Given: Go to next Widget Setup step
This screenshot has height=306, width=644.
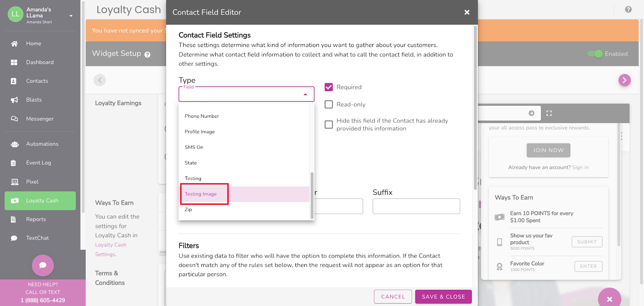Looking at the screenshot, I should tap(624, 80).
